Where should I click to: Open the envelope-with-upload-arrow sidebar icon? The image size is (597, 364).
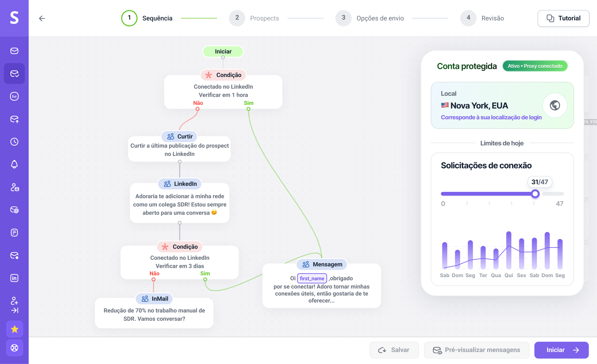click(x=14, y=119)
